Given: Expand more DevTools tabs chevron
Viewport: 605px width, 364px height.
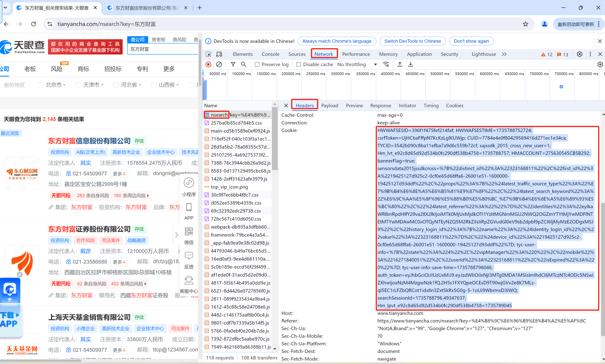Looking at the screenshot, I should [504, 54].
